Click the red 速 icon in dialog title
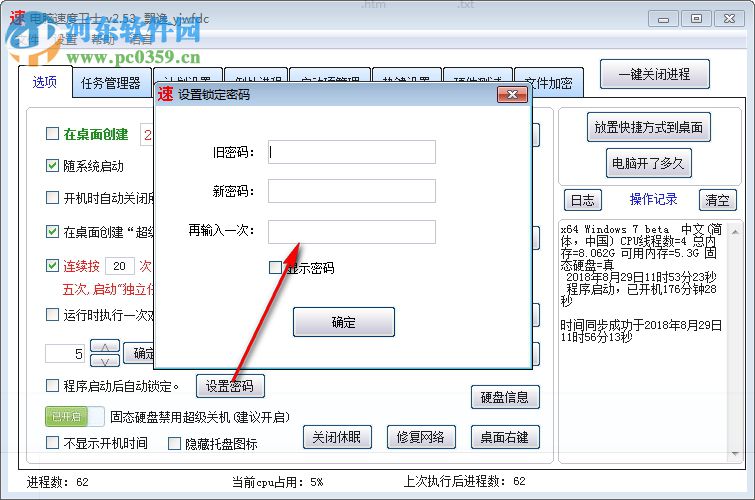The image size is (755, 500). coord(165,93)
